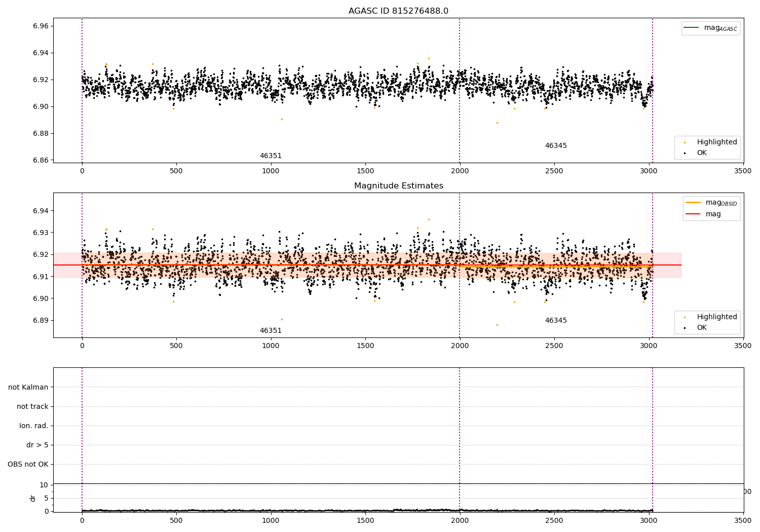The height and width of the screenshot is (532, 760).
Task: Click the 'dr > 5' flag row label
Action: [x=37, y=445]
